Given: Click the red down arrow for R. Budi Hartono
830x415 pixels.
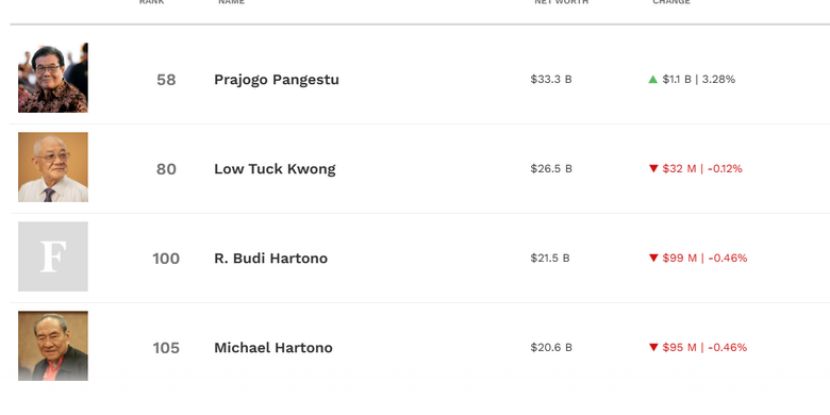Looking at the screenshot, I should (653, 258).
